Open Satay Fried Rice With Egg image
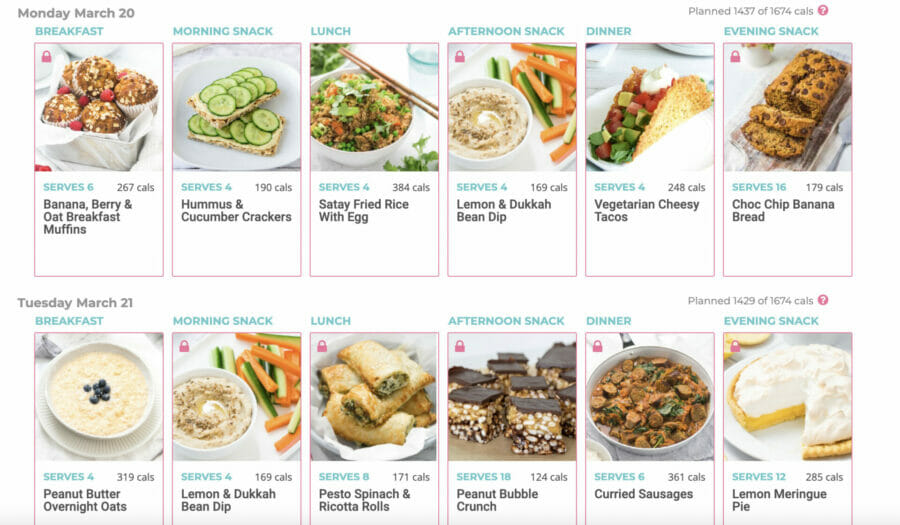900x525 pixels. pos(374,107)
